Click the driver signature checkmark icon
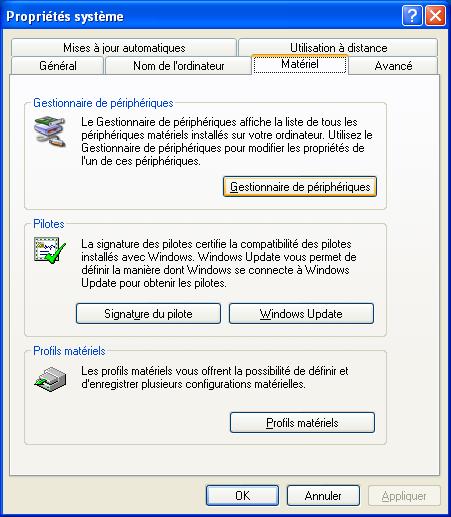451x517 pixels. click(50, 250)
